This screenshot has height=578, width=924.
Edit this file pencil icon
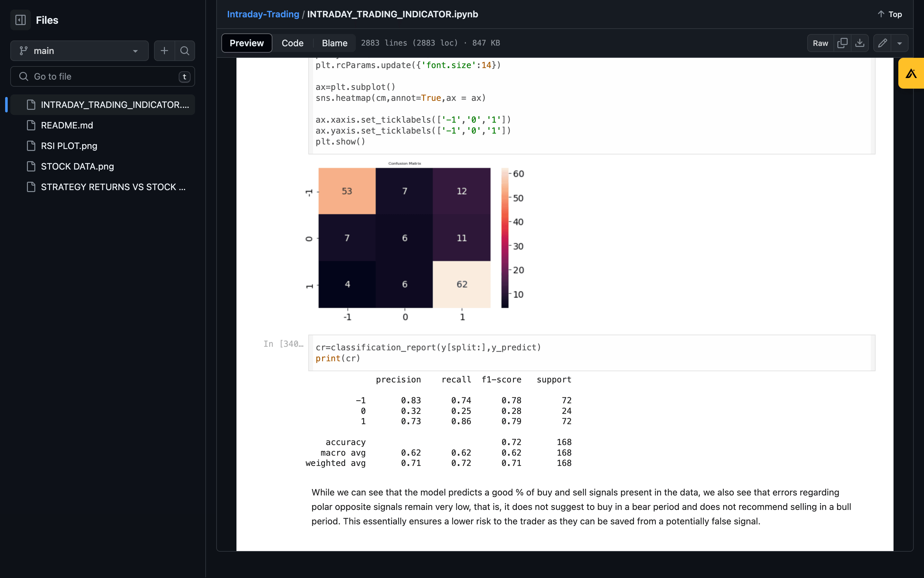(x=882, y=43)
